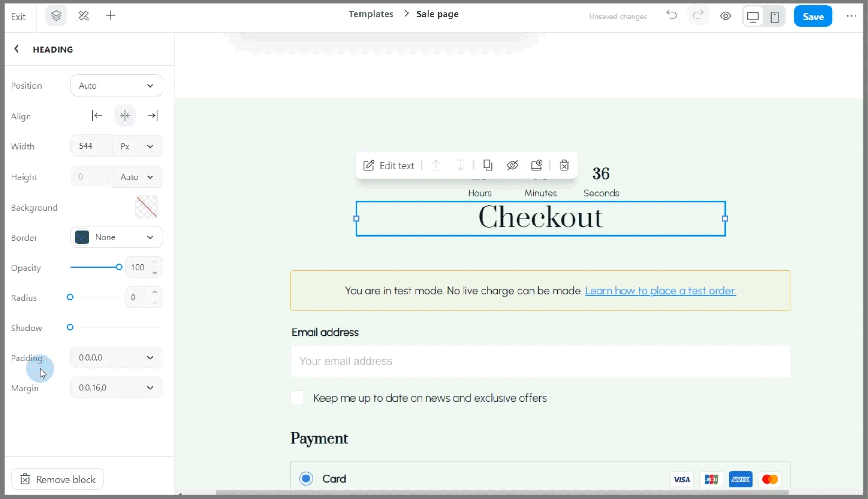868x499 pixels.
Task: Open the test order help link
Action: (x=660, y=291)
